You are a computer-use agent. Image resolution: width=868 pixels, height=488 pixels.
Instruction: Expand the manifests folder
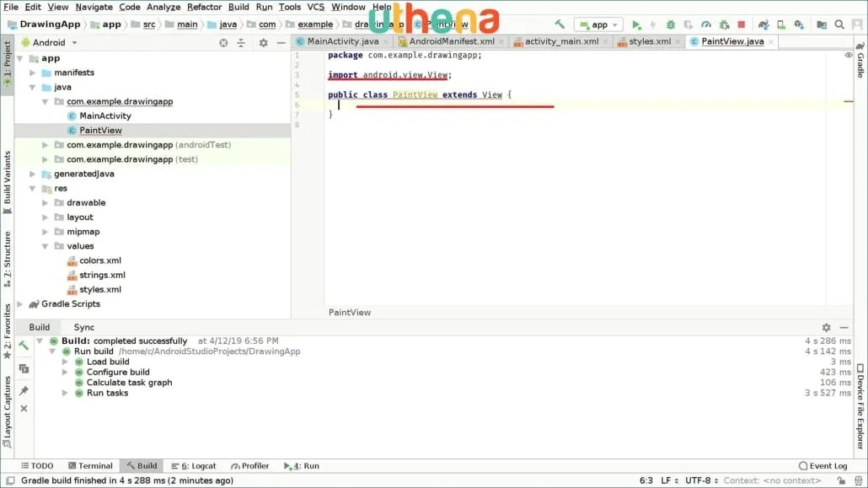pyautogui.click(x=33, y=72)
